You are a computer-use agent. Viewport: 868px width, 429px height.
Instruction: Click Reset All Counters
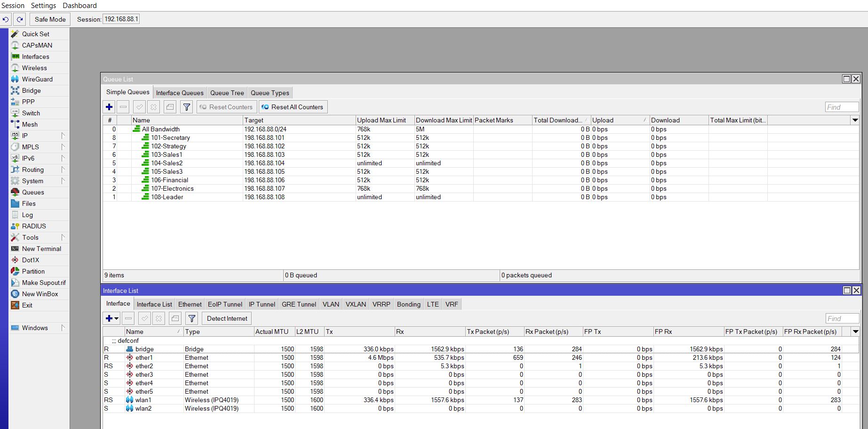(293, 107)
